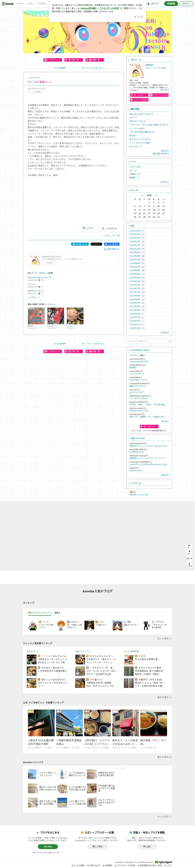This screenshot has width=195, height=868.
Task: Open アクセスデータの利用 link in the cookie notice
Action: [109, 8]
